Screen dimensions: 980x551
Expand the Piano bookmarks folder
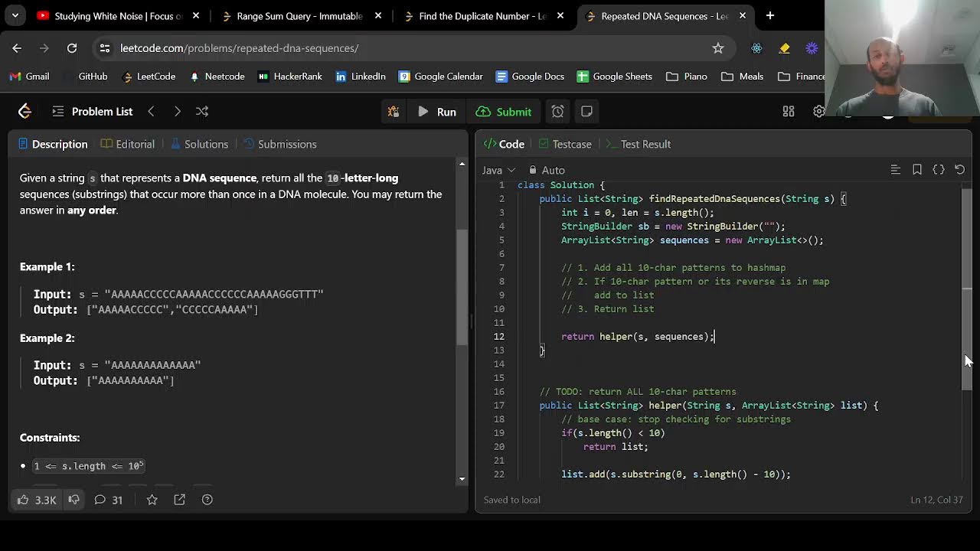[x=687, y=77]
